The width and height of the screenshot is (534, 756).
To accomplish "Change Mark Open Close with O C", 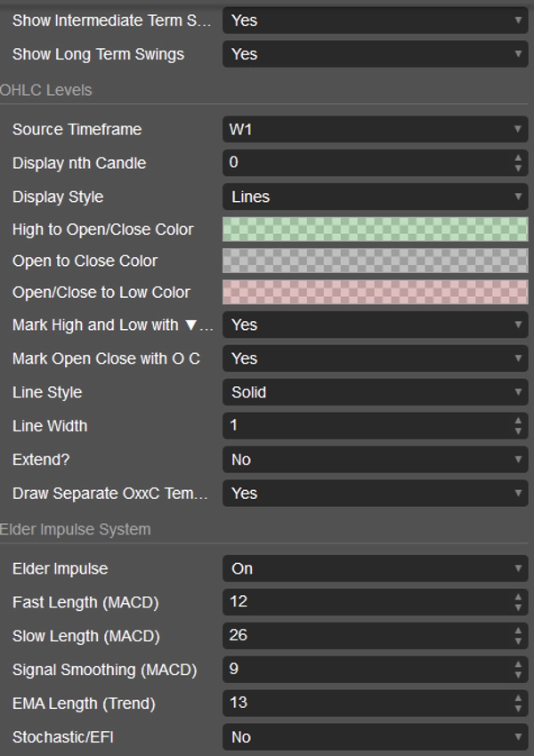I will click(375, 358).
